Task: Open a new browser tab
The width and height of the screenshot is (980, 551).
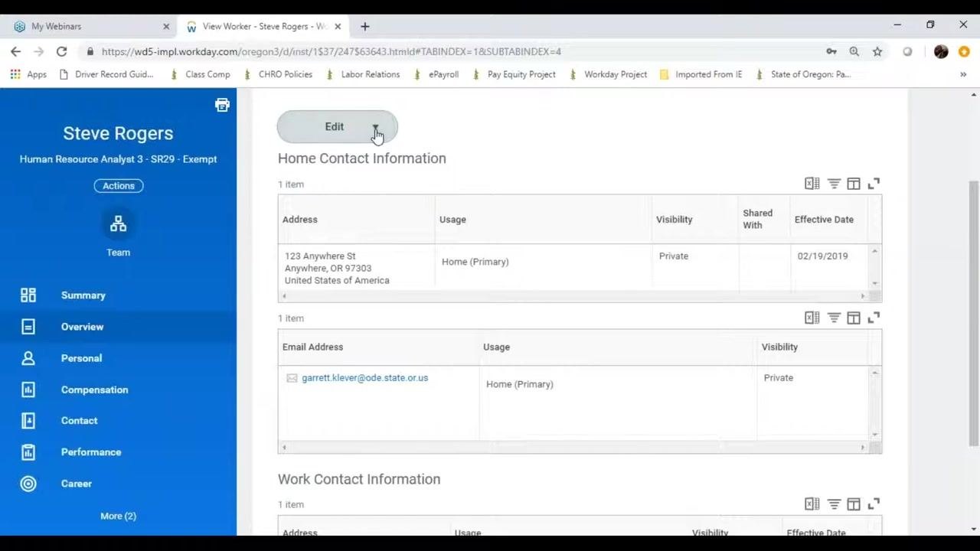Action: point(365,26)
